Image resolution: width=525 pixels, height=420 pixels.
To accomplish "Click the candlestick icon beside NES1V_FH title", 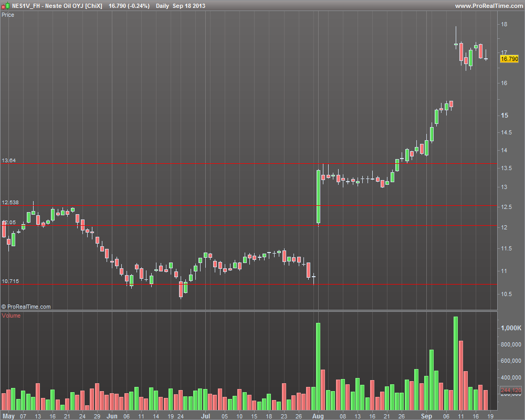I will [5, 6].
